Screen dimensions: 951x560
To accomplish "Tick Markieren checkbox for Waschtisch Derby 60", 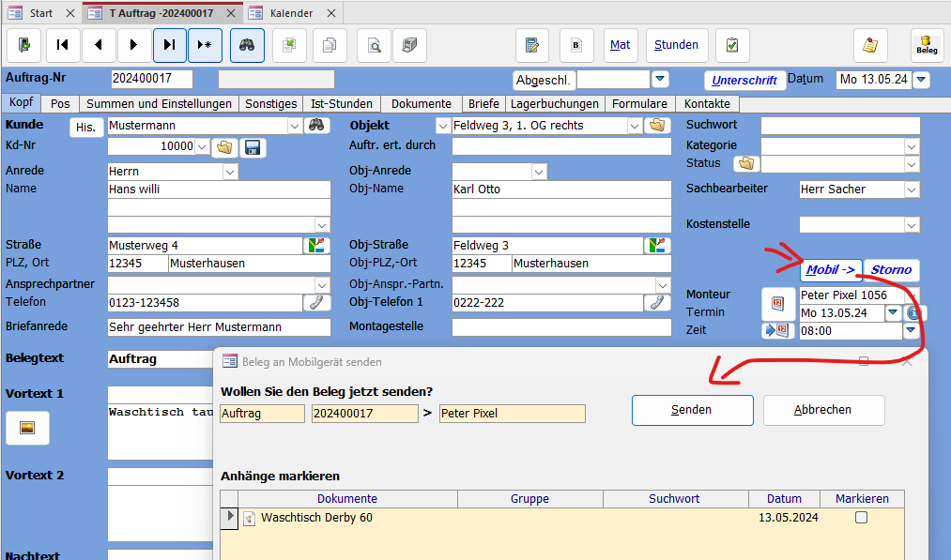I will [x=861, y=518].
